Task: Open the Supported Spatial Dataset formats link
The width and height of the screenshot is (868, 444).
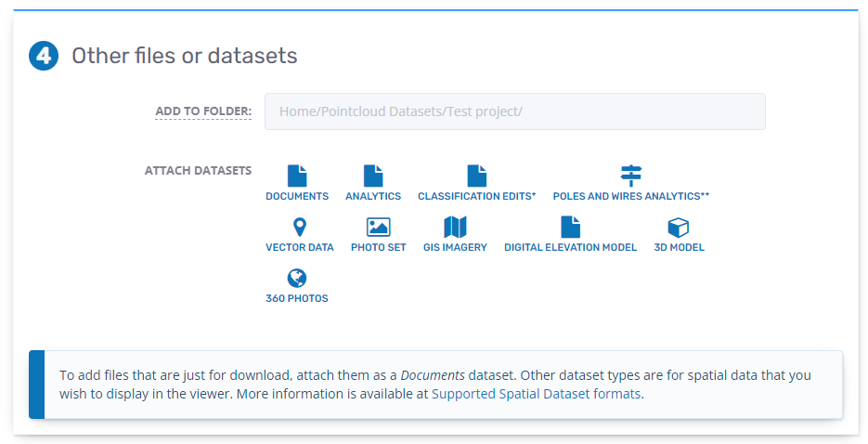Action: pos(536,393)
